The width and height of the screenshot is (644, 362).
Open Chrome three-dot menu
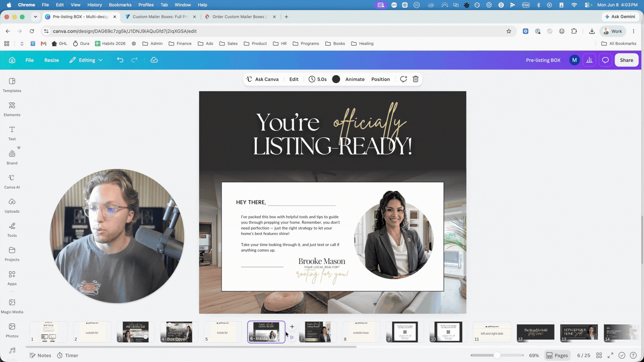634,31
